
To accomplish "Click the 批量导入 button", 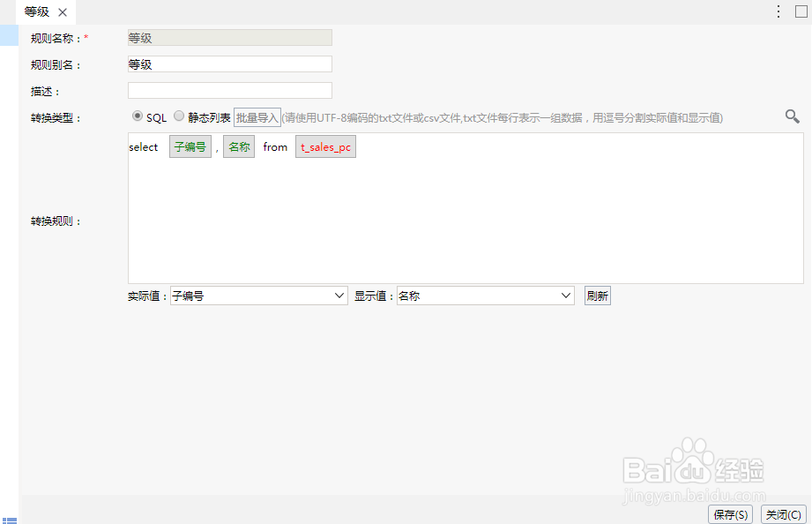I will click(x=257, y=117).
